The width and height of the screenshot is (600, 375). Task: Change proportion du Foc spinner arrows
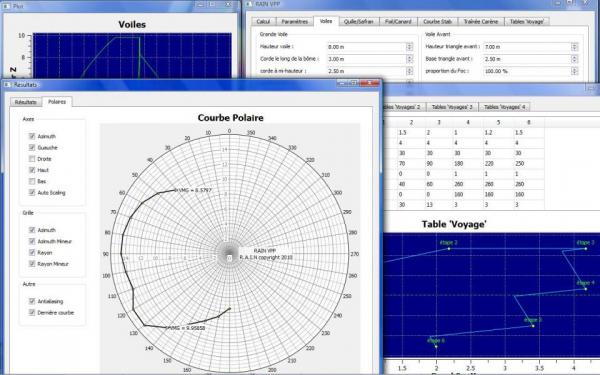(574, 71)
